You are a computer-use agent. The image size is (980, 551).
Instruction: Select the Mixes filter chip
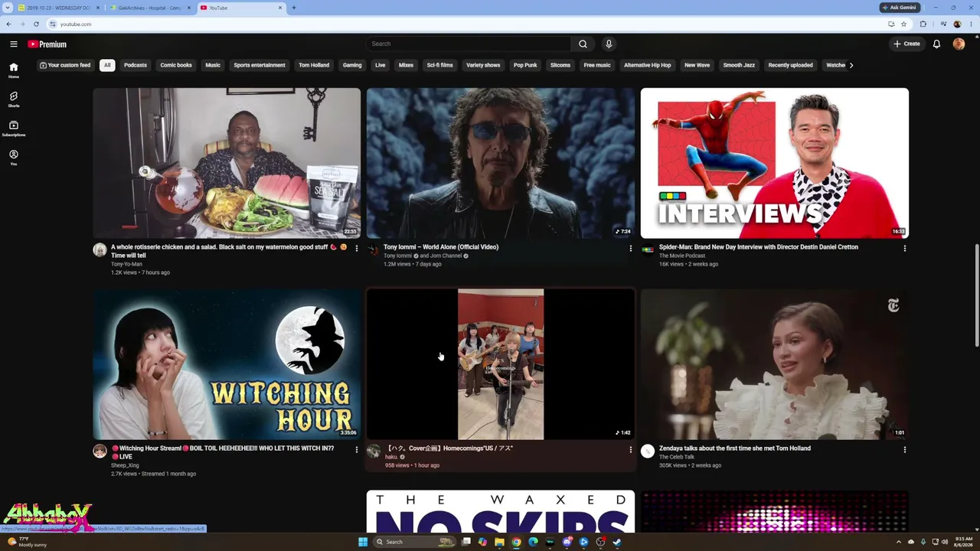tap(406, 65)
